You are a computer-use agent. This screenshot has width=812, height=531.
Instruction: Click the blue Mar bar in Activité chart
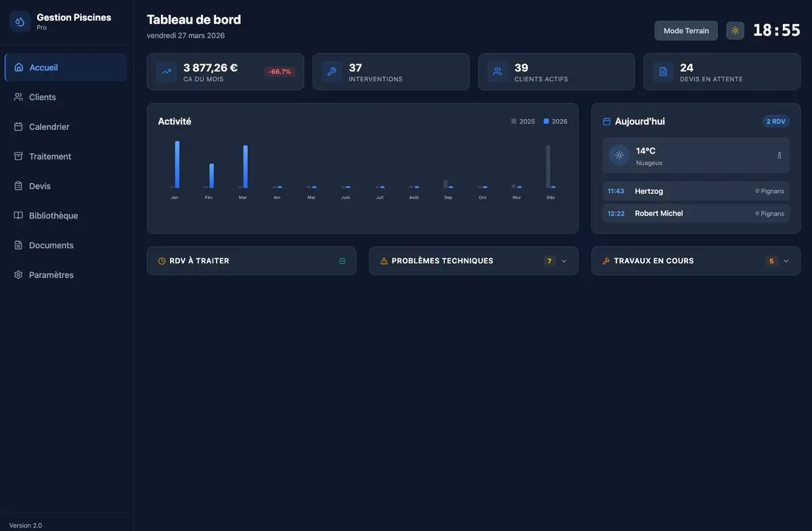(246, 166)
